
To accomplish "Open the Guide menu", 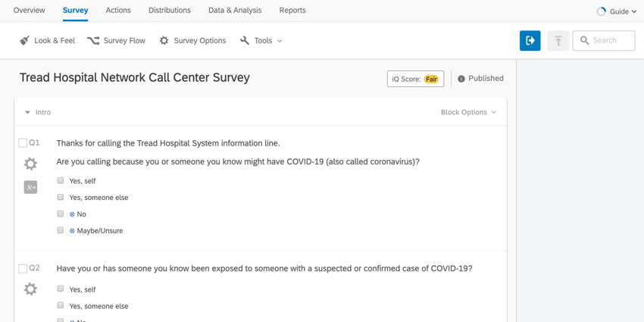I will click(x=617, y=11).
